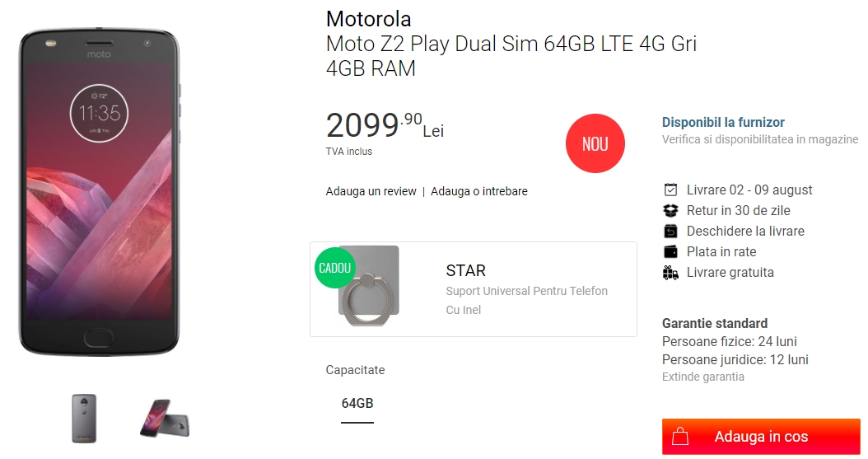
Task: Open the Adauga o intrebare link
Action: point(478,191)
